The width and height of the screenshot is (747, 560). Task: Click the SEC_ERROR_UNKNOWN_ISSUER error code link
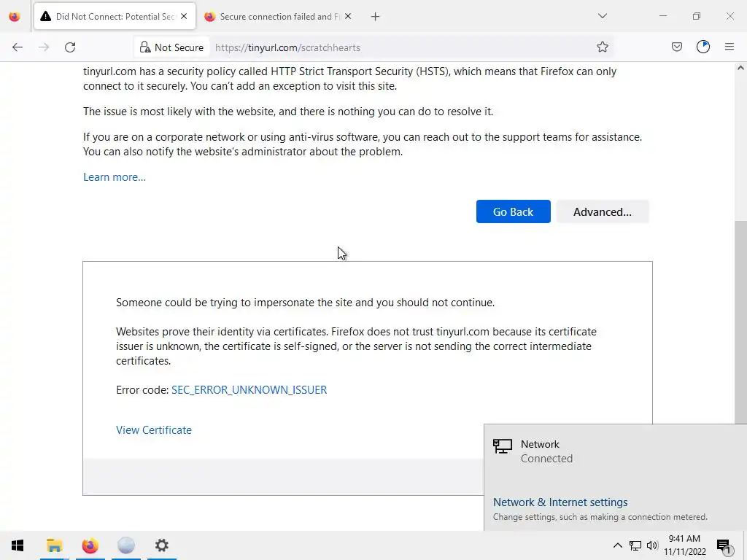pos(249,390)
